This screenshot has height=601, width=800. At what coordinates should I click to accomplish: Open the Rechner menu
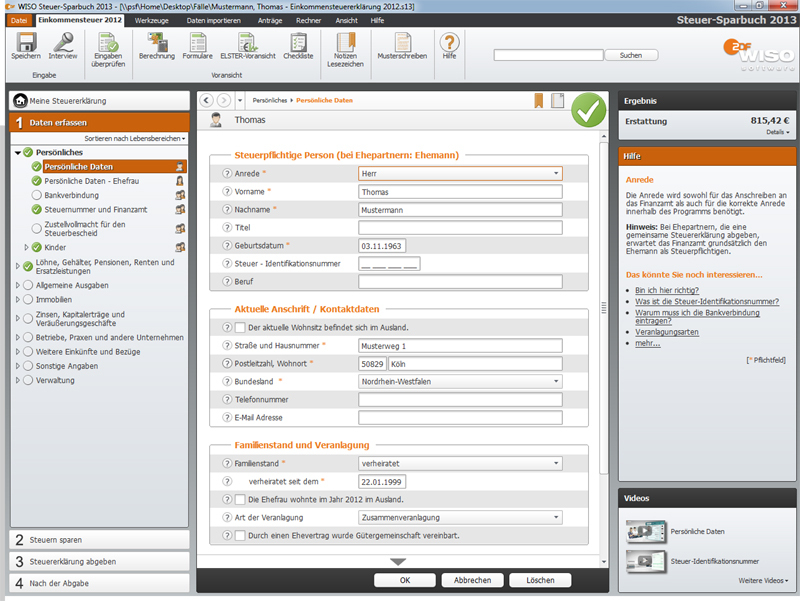click(308, 20)
